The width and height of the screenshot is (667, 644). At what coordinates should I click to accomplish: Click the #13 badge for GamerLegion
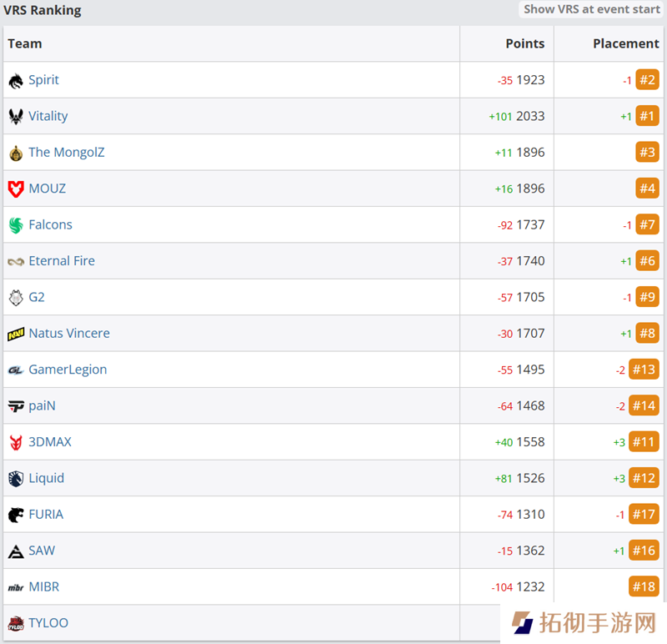tap(644, 370)
